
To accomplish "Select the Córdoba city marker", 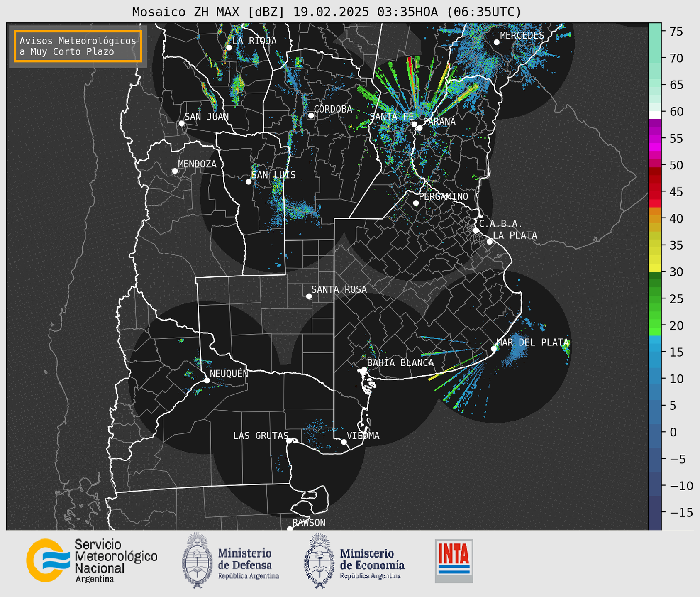I will pyautogui.click(x=311, y=115).
